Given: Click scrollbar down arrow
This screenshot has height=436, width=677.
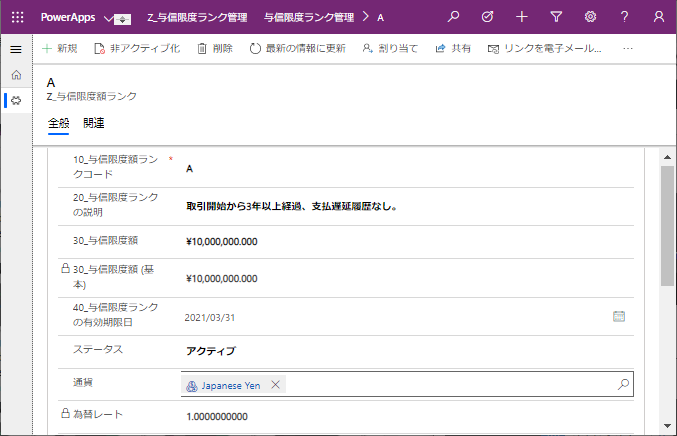Looking at the screenshot, I should pyautogui.click(x=668, y=426).
